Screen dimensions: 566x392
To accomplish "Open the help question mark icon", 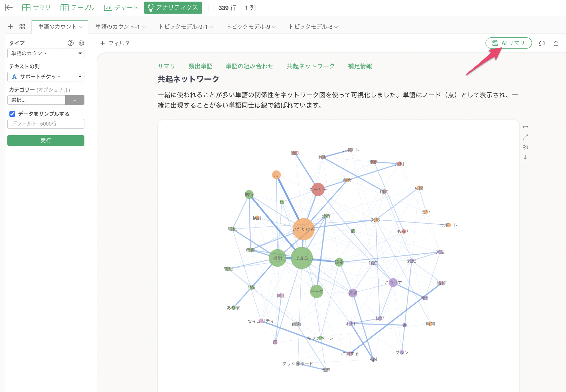I will coord(70,43).
